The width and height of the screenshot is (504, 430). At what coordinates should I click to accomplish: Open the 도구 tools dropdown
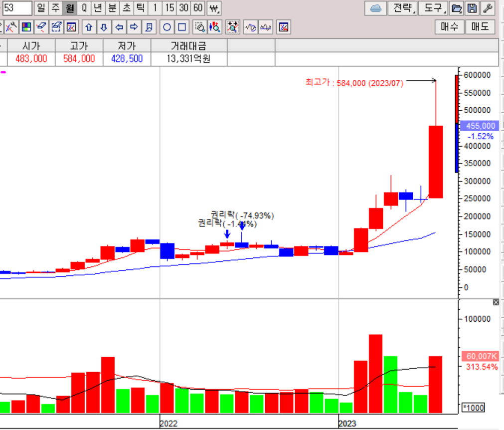(433, 8)
